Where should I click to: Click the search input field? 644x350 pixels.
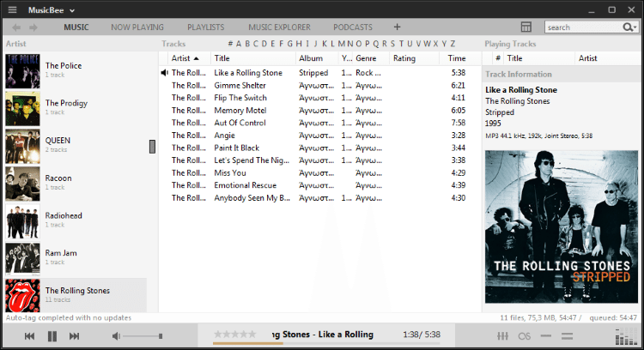[x=583, y=27]
